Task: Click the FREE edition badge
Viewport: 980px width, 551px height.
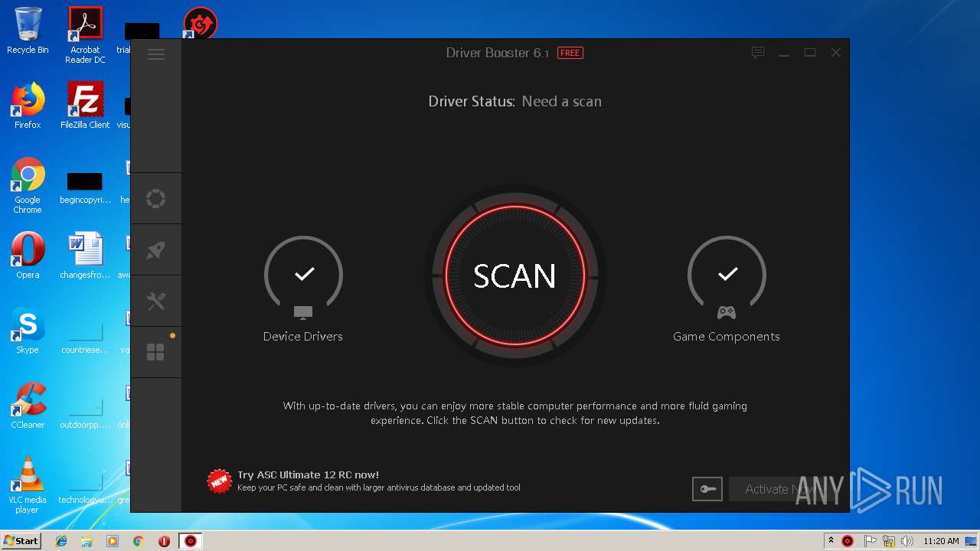Action: pyautogui.click(x=570, y=53)
